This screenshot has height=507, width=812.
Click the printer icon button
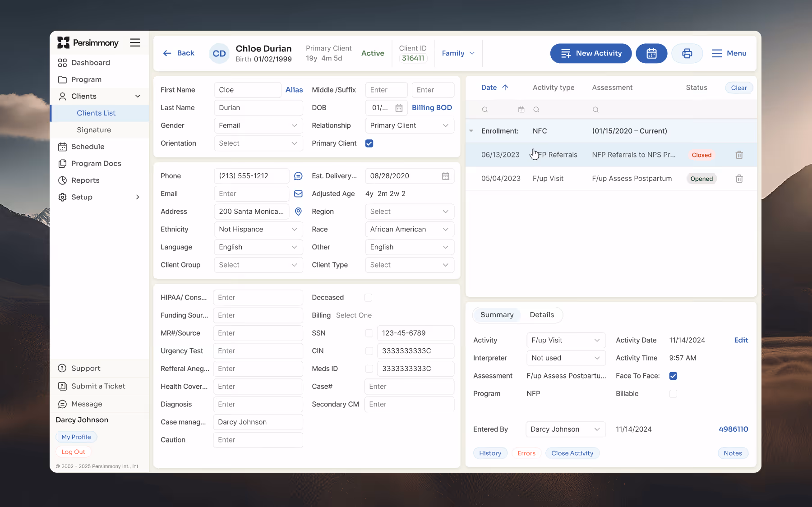[687, 53]
